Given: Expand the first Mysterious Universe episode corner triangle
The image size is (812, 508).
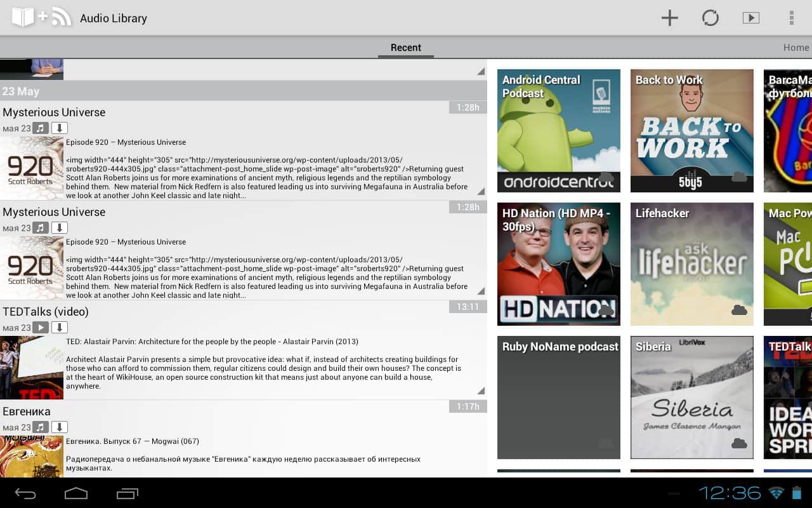Looking at the screenshot, I should coord(480,191).
